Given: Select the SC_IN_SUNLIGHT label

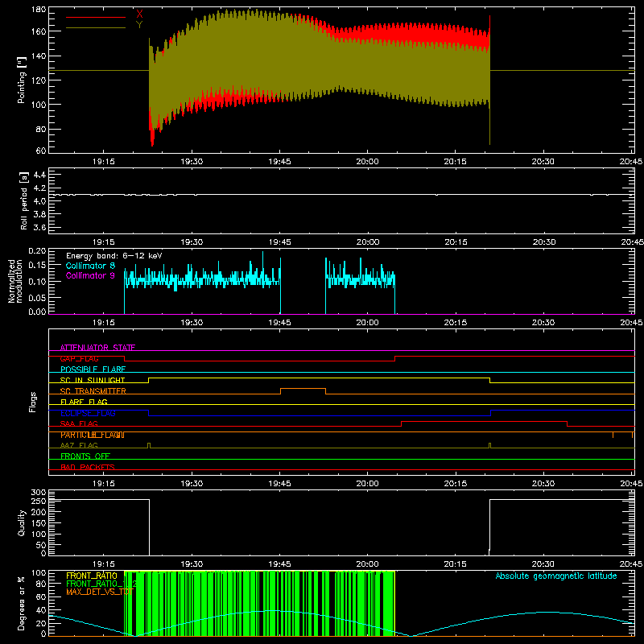Looking at the screenshot, I should tap(93, 380).
